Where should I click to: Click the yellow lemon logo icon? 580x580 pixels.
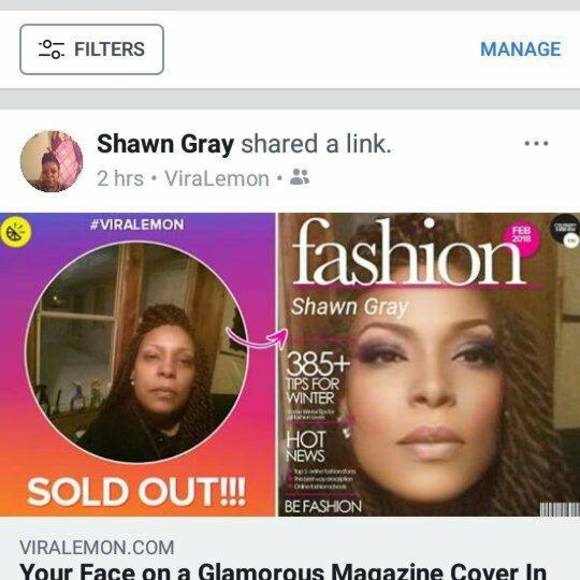16,232
